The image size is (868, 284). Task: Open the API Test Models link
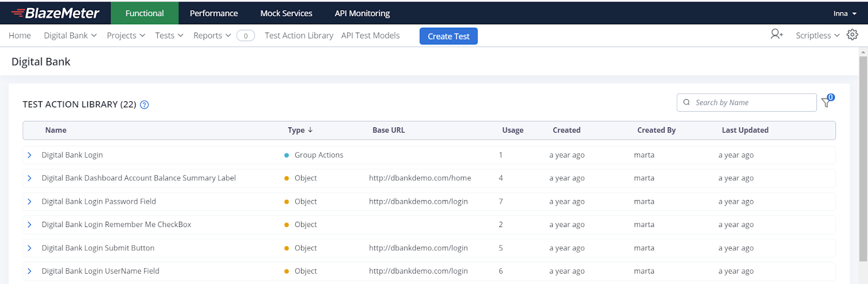[371, 35]
